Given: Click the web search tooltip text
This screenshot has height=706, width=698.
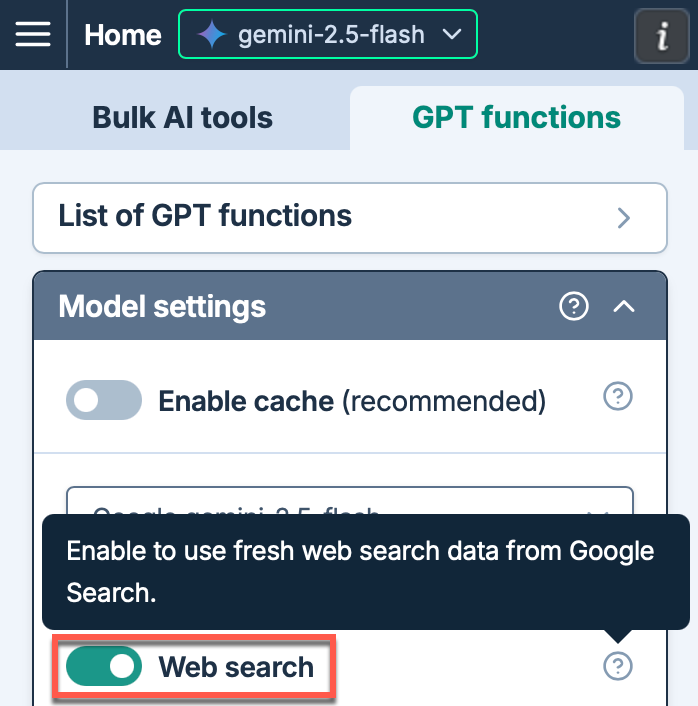Looking at the screenshot, I should (360, 571).
